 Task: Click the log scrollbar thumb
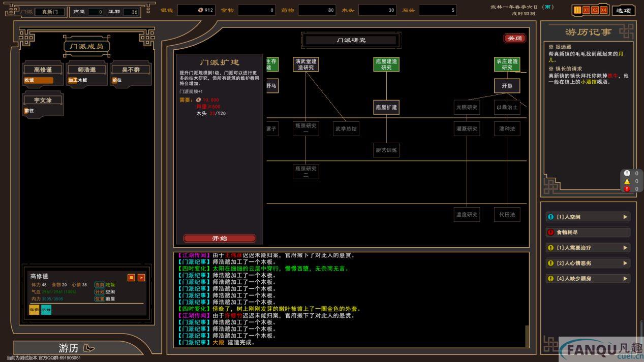coord(527,336)
